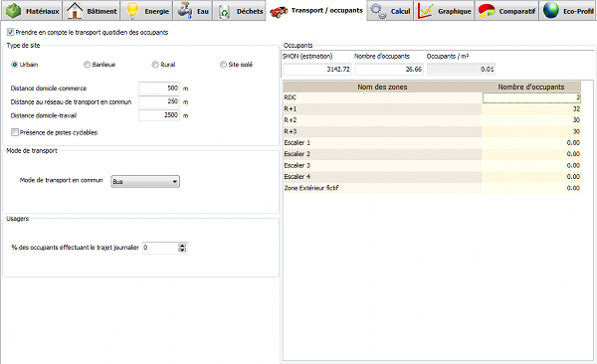Select the Escalier 1 row name
Screen dimensions: 597x364
pos(297,143)
